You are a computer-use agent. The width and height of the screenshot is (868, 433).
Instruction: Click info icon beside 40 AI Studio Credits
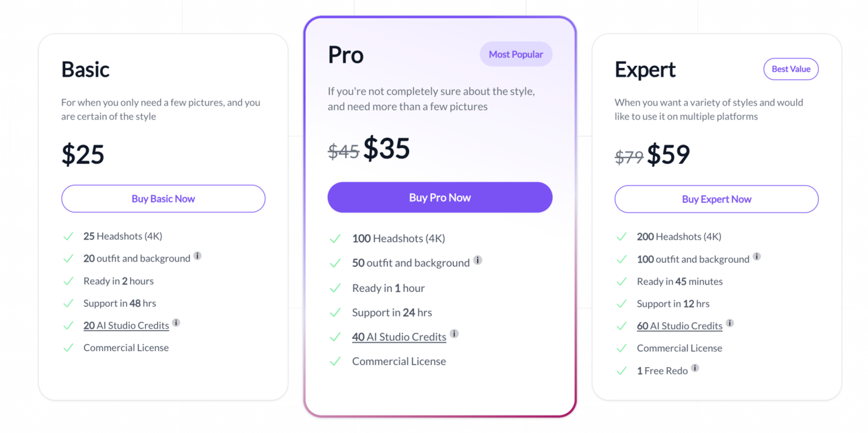click(x=454, y=333)
